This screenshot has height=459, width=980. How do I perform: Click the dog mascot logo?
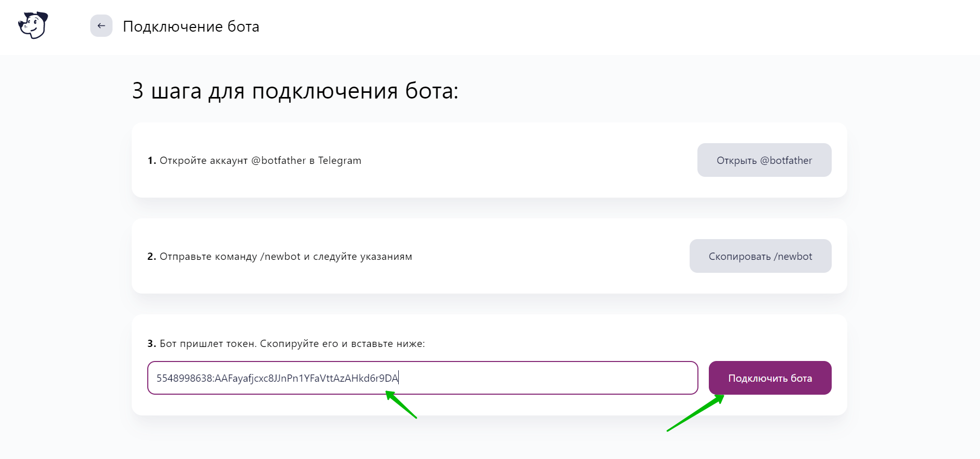click(33, 25)
